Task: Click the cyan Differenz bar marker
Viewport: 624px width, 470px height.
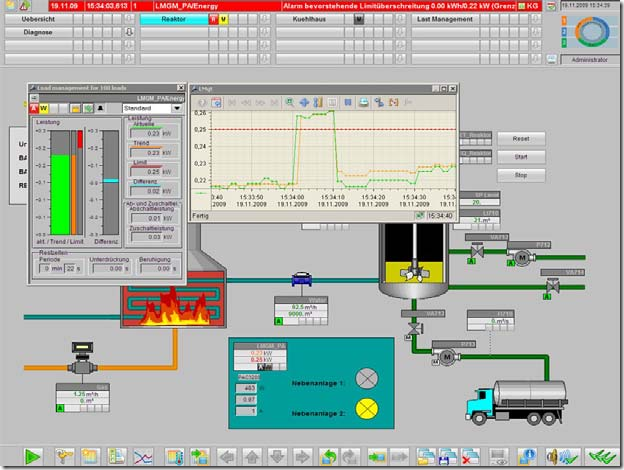Action: [x=111, y=181]
